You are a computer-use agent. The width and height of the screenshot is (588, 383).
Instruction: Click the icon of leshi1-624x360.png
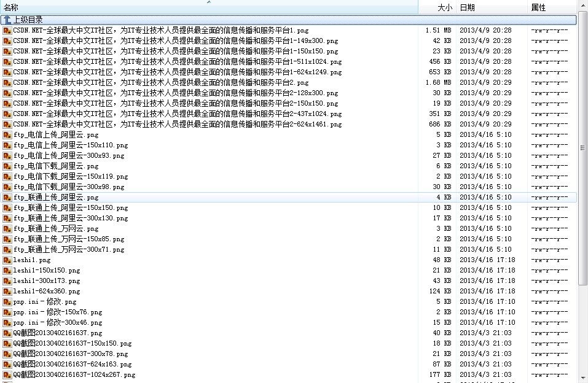click(x=7, y=291)
